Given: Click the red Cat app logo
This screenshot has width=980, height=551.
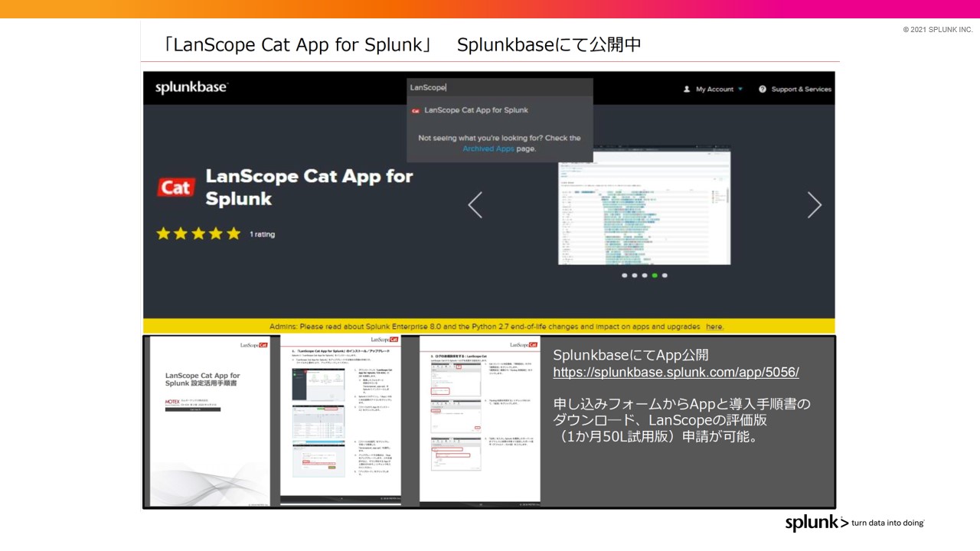Looking at the screenshot, I should [175, 187].
